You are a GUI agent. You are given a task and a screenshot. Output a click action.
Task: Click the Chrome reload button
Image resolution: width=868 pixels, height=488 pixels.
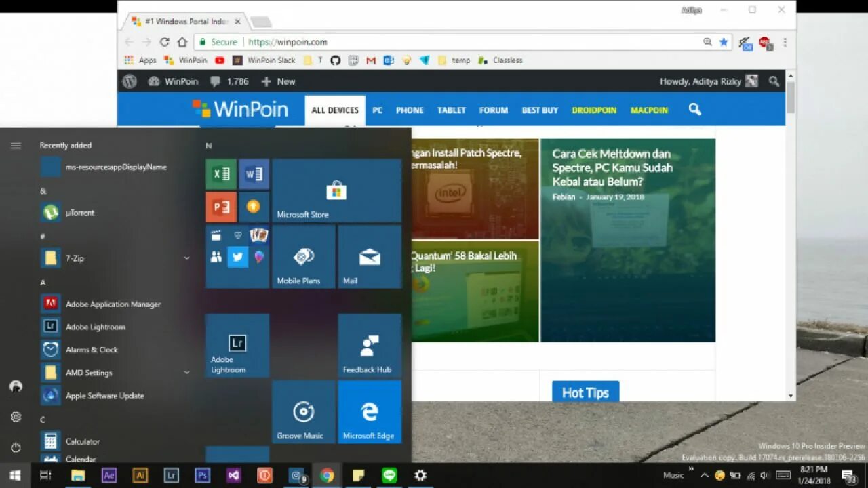pyautogui.click(x=164, y=42)
